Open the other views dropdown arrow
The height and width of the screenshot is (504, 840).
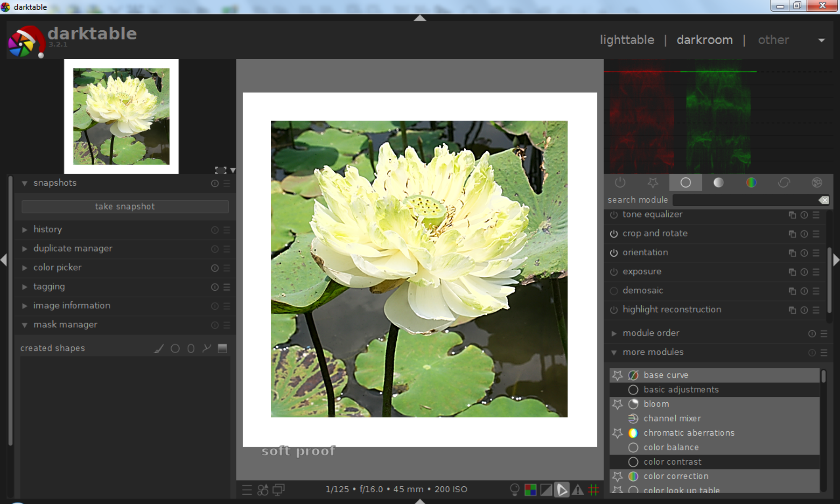point(822,40)
